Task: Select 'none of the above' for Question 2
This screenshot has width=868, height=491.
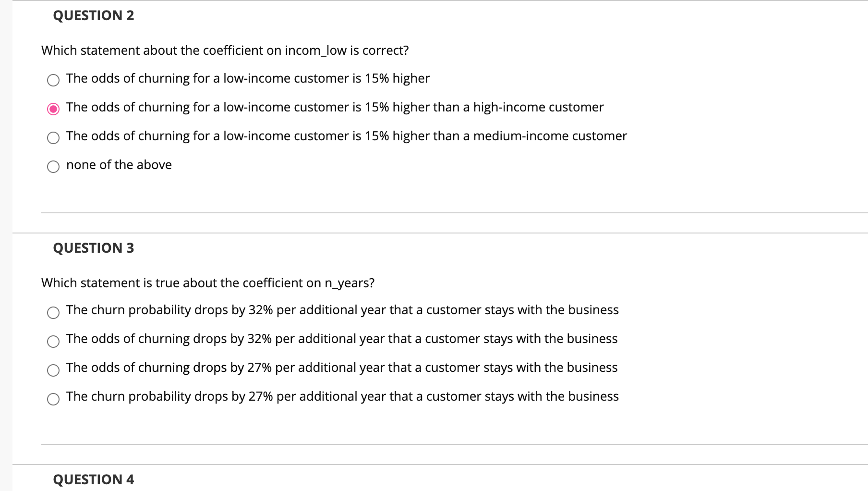Action: pos(53,167)
